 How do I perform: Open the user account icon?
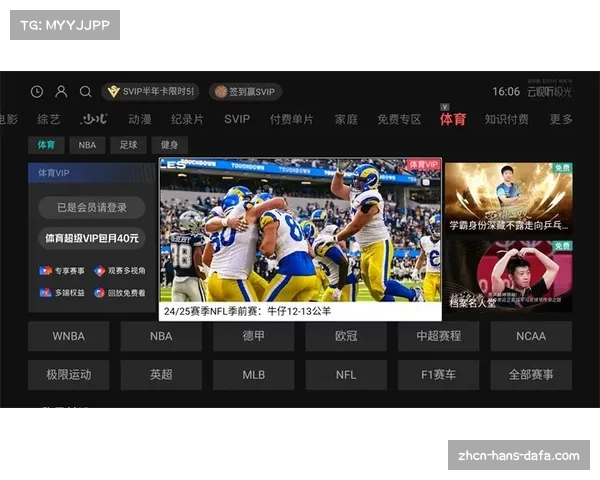[x=61, y=92]
